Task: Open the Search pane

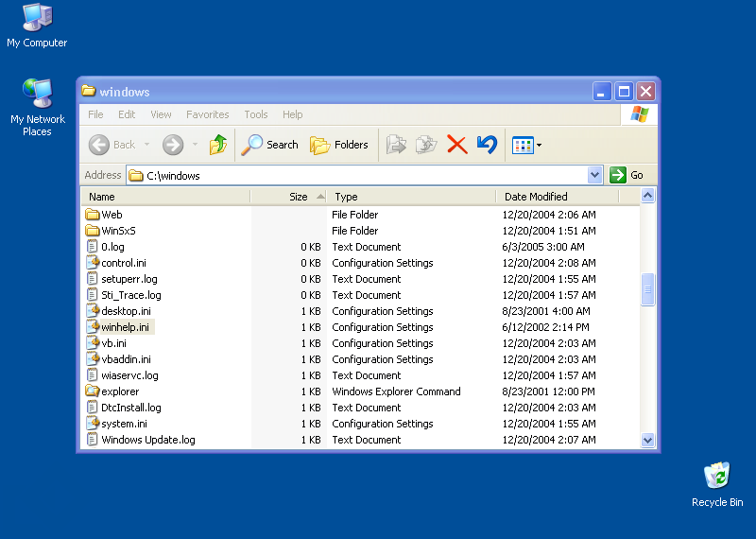Action: click(x=270, y=145)
